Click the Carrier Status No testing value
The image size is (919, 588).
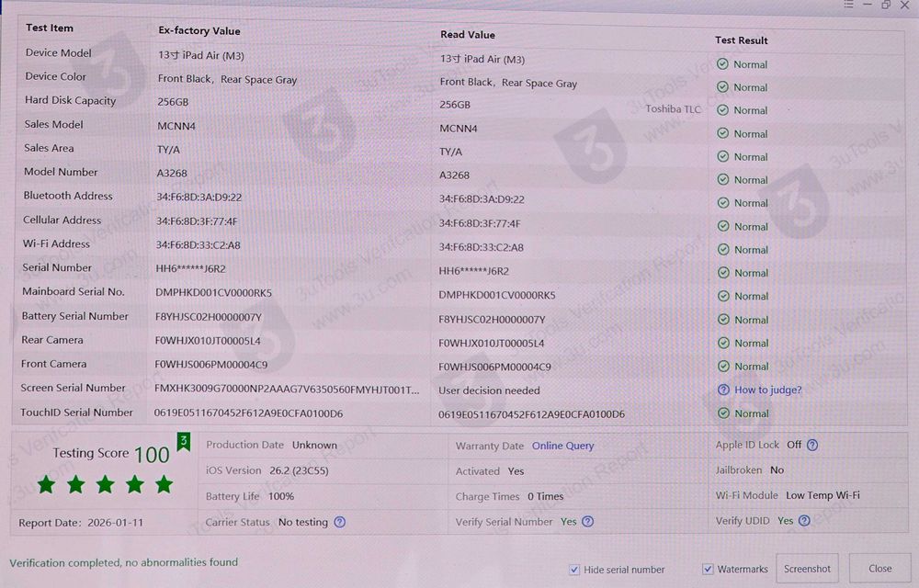pyautogui.click(x=303, y=522)
